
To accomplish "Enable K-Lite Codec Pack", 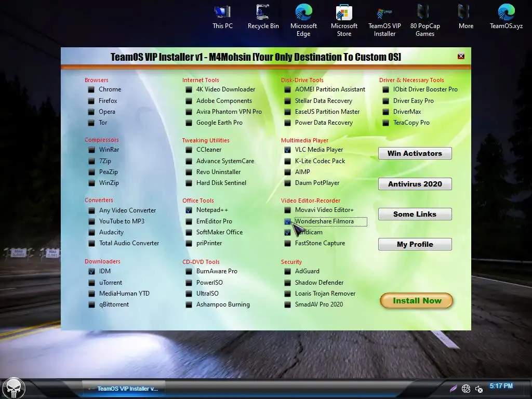I will (287, 161).
